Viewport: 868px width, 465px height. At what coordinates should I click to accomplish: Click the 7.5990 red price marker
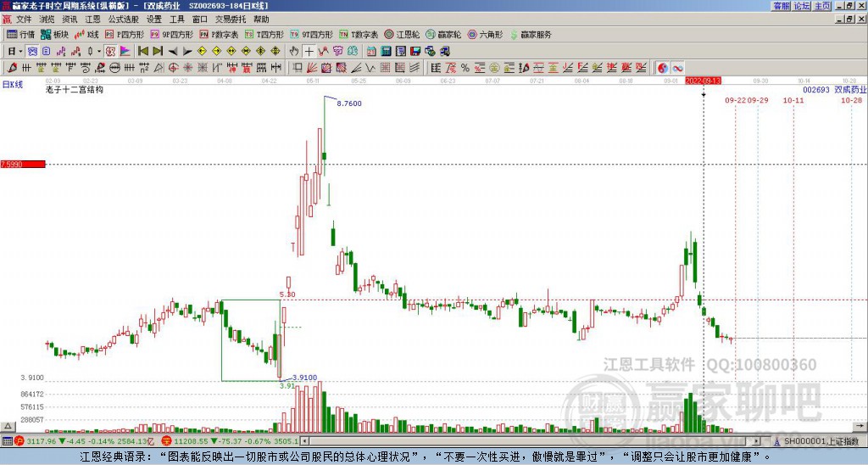point(23,164)
